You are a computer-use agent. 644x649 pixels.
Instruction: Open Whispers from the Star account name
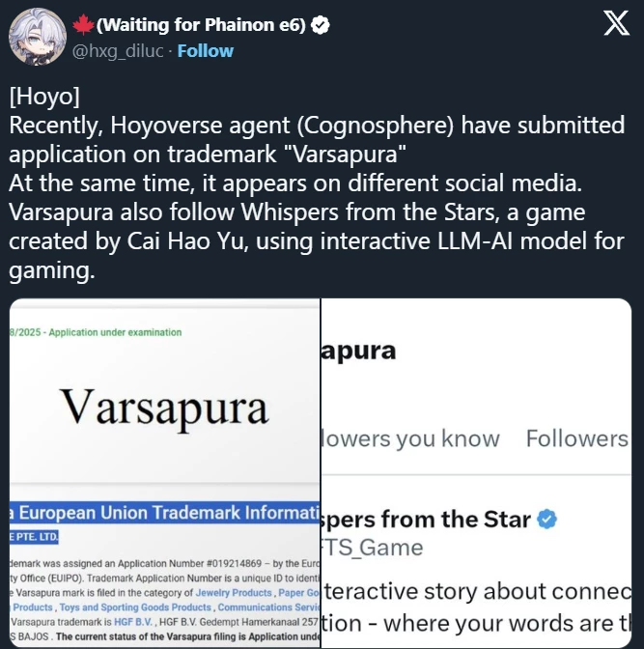pos(427,520)
